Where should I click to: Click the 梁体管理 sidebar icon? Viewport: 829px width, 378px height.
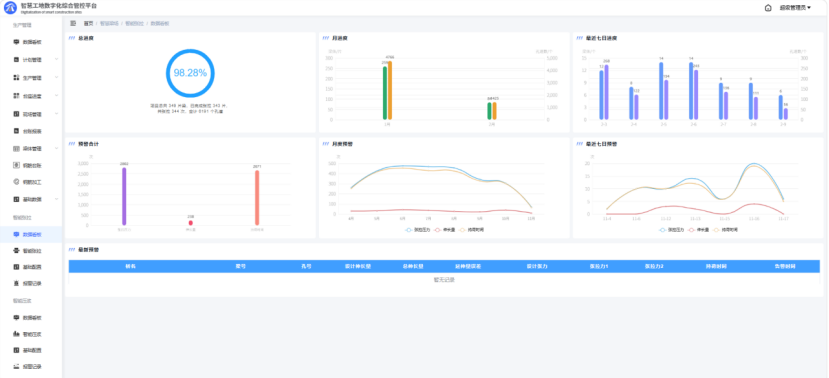click(x=16, y=149)
